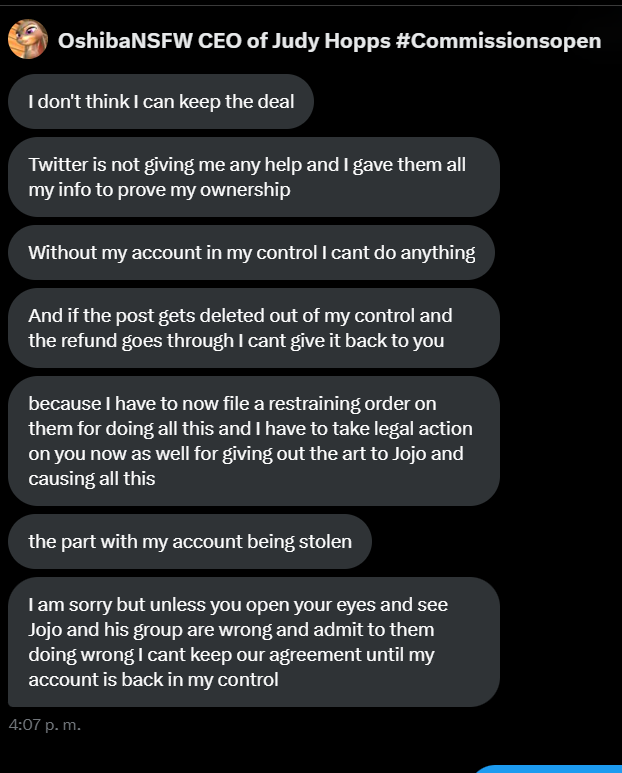Select the "And if the post gets deleted" message
The width and height of the screenshot is (622, 773).
click(254, 328)
